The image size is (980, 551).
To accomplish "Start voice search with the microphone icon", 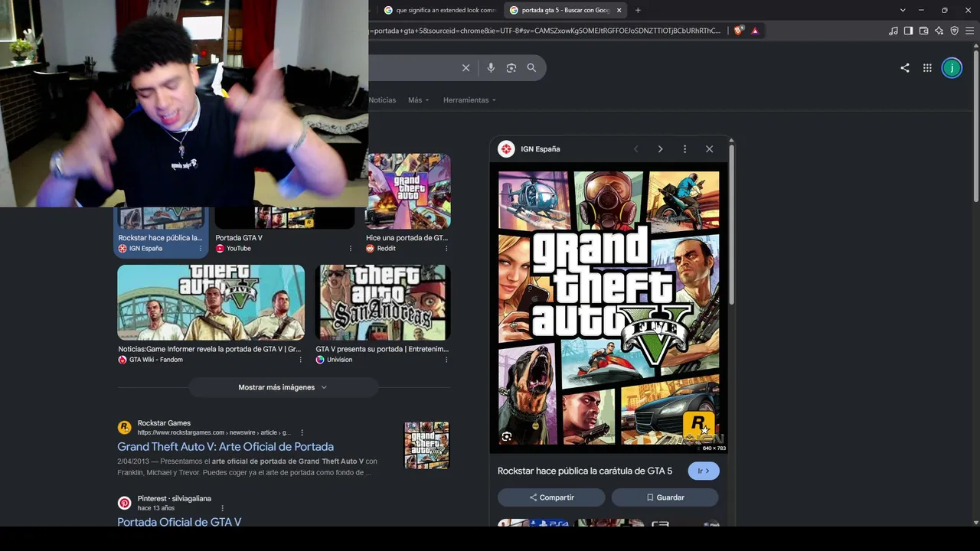I will pos(491,68).
